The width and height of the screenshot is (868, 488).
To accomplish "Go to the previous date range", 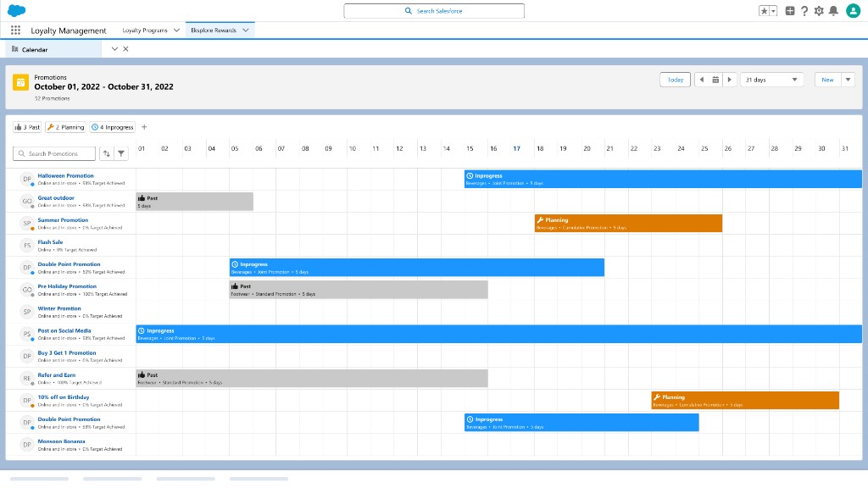I will pyautogui.click(x=701, y=80).
